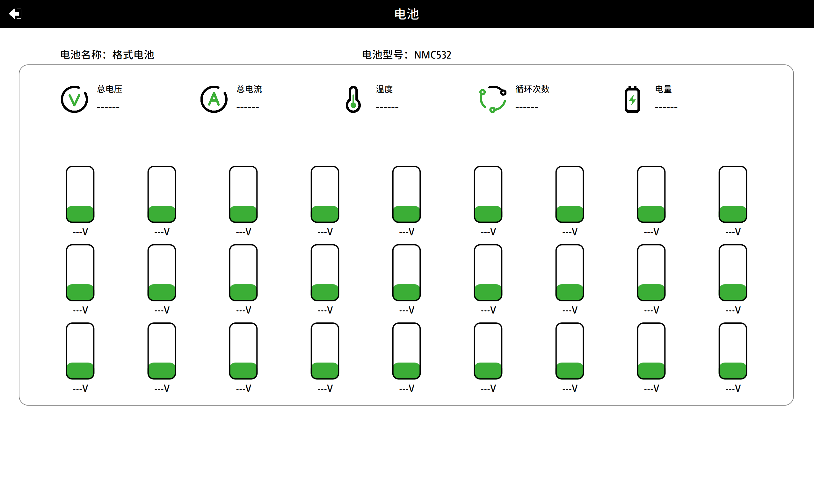
Task: Click the total voltage V icon
Action: 74,99
